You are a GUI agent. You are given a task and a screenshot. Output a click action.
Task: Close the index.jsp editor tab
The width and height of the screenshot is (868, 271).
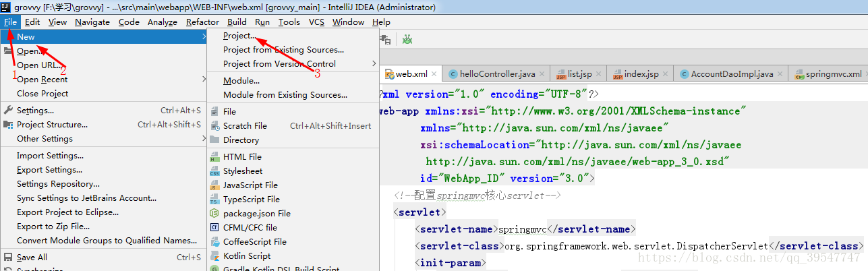tap(666, 74)
